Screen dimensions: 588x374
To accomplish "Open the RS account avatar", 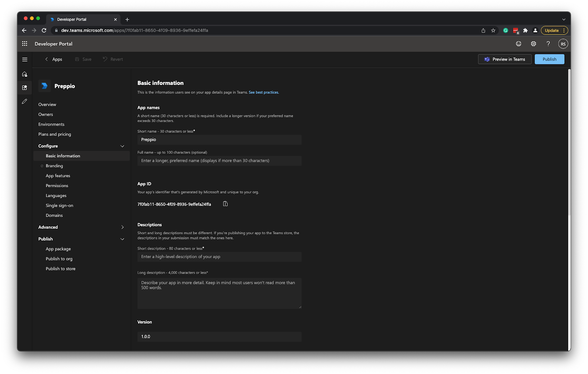I will tap(563, 43).
